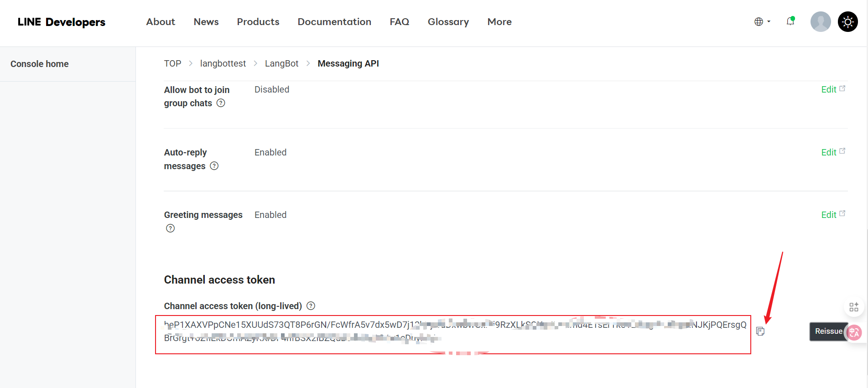Open the More menu
The image size is (868, 388).
499,22
